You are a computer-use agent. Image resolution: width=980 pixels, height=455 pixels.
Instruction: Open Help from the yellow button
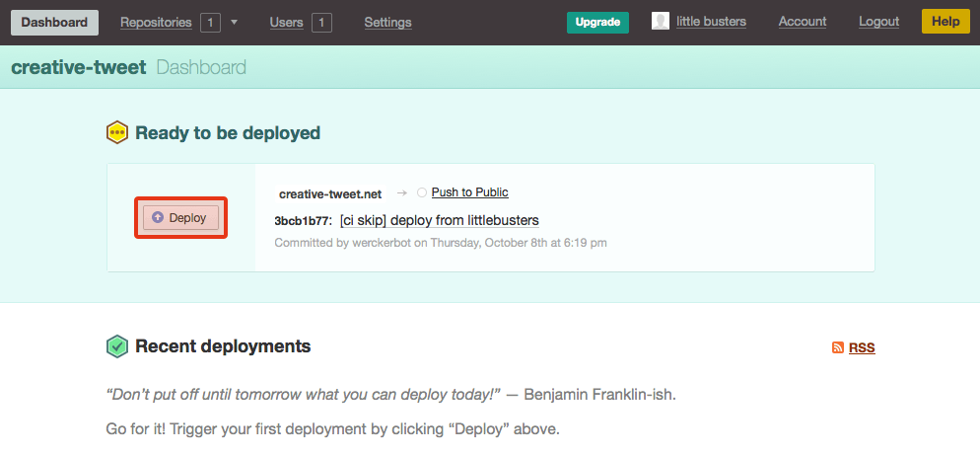(945, 22)
